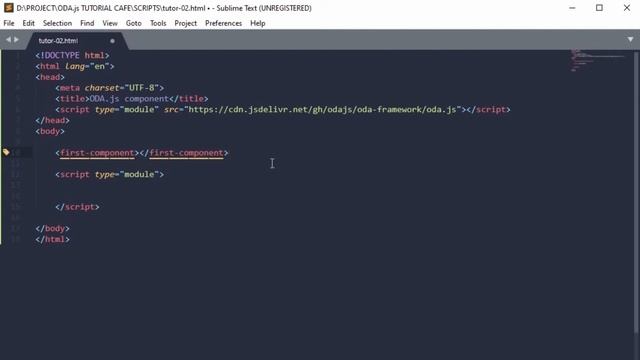Click the minimap code preview
The width and height of the screenshot is (640, 360).
(598, 60)
